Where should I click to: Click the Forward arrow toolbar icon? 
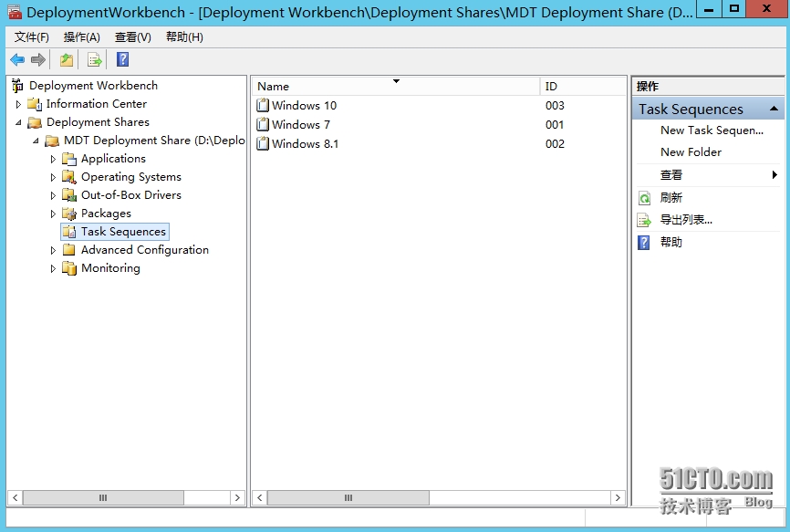(x=37, y=60)
